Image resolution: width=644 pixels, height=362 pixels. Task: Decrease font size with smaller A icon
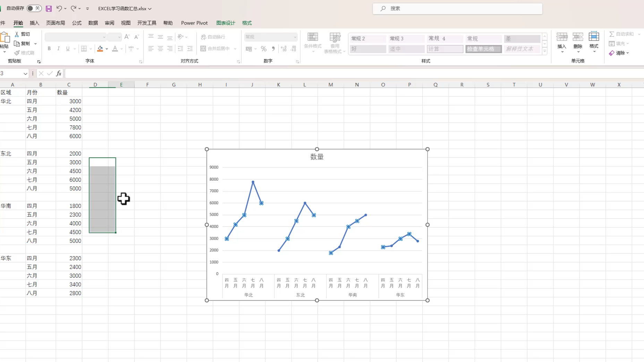(137, 37)
